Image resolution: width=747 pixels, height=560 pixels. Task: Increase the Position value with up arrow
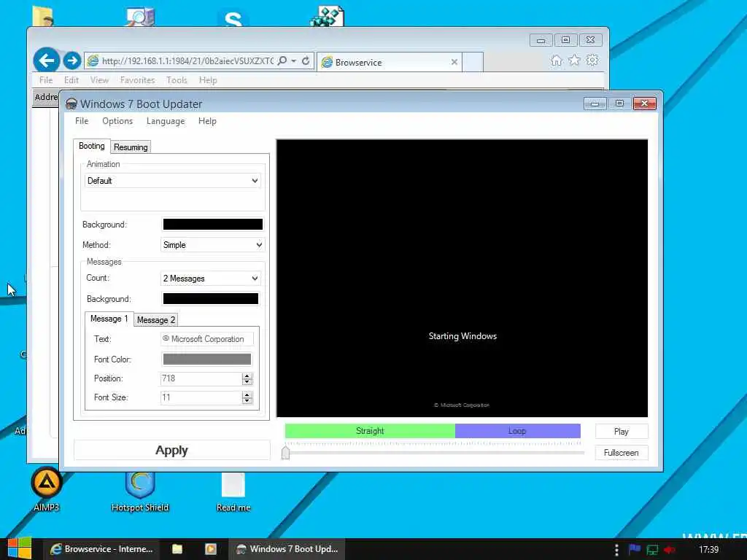coord(247,376)
